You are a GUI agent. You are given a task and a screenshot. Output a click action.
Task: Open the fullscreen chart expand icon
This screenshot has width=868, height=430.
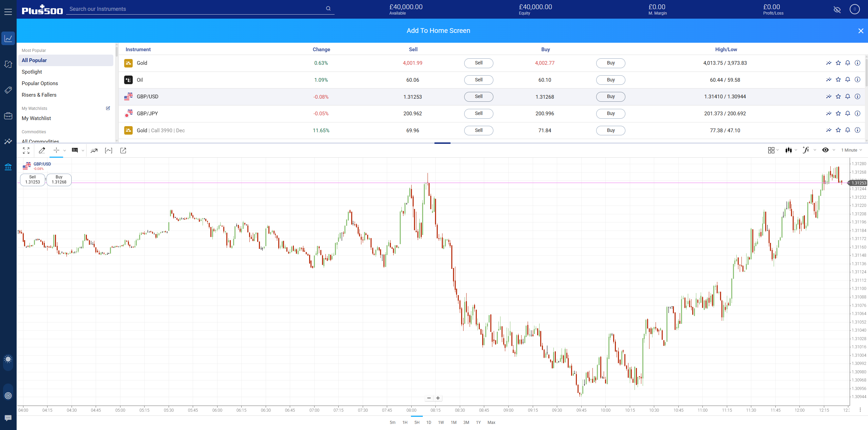[x=26, y=151]
